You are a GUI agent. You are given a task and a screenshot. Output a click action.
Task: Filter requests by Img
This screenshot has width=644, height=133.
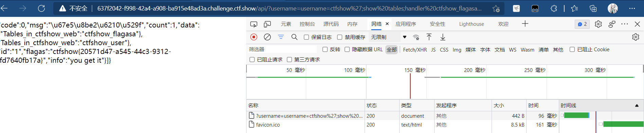point(457,50)
